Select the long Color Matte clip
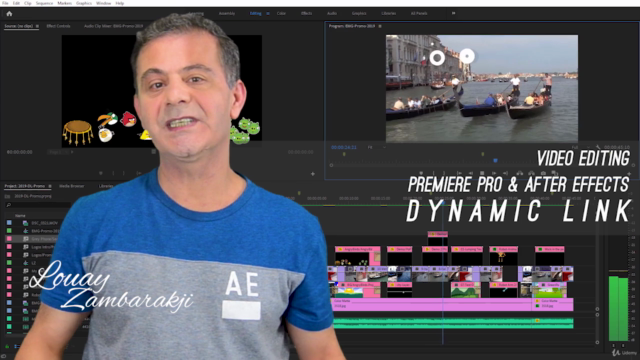The height and width of the screenshot is (360, 640). pyautogui.click(x=432, y=304)
